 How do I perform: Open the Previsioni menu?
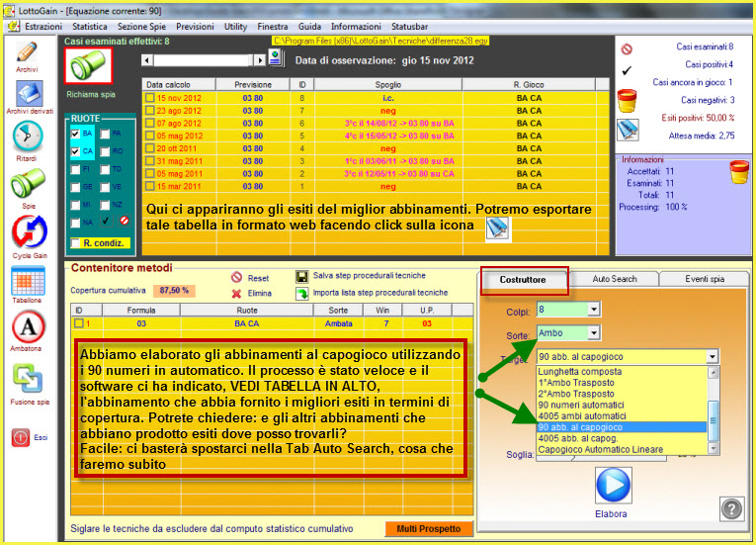click(x=195, y=27)
